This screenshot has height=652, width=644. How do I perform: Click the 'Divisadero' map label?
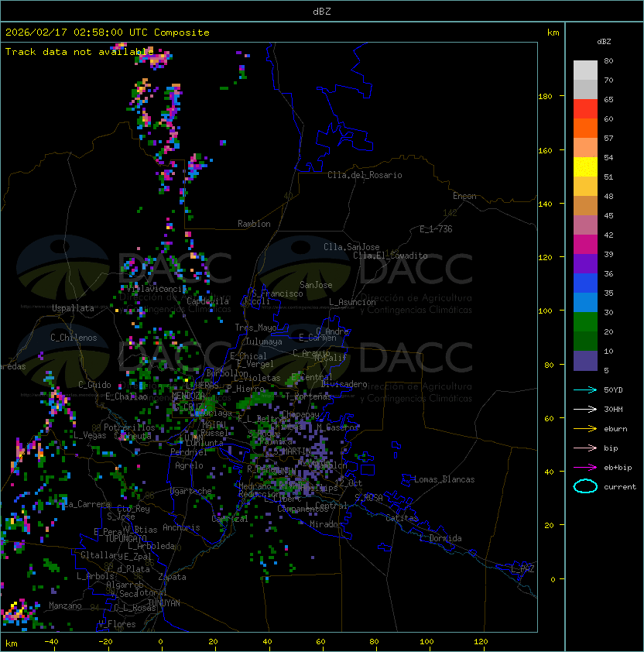(344, 384)
